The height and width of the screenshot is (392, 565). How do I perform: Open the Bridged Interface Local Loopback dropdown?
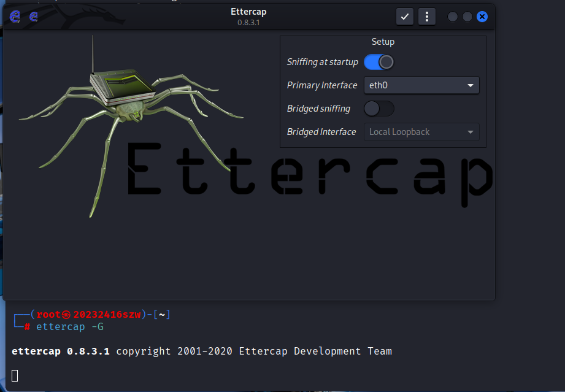[x=421, y=132]
